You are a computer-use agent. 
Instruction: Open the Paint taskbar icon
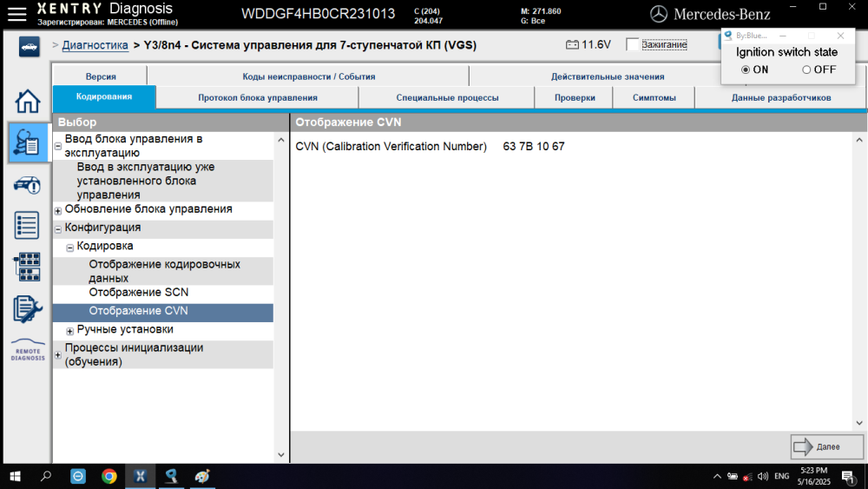pyautogui.click(x=202, y=476)
